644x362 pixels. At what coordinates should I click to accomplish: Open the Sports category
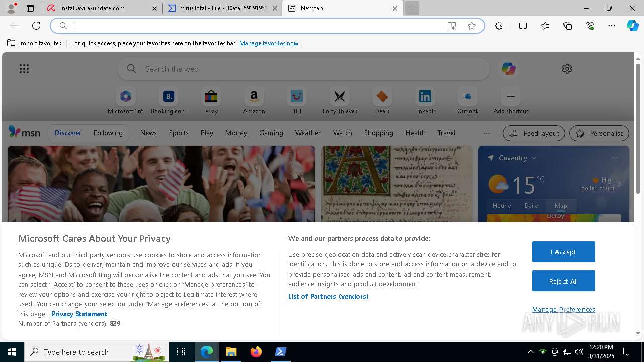coord(179,133)
